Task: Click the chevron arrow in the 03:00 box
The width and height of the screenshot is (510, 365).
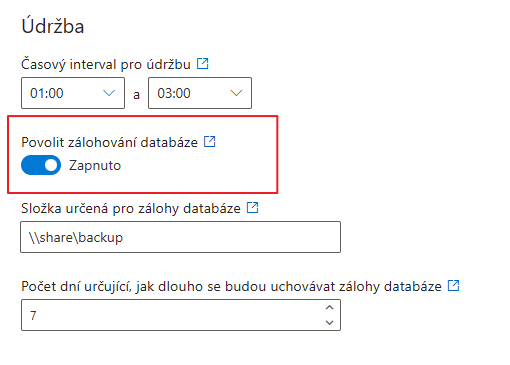Action: click(236, 93)
